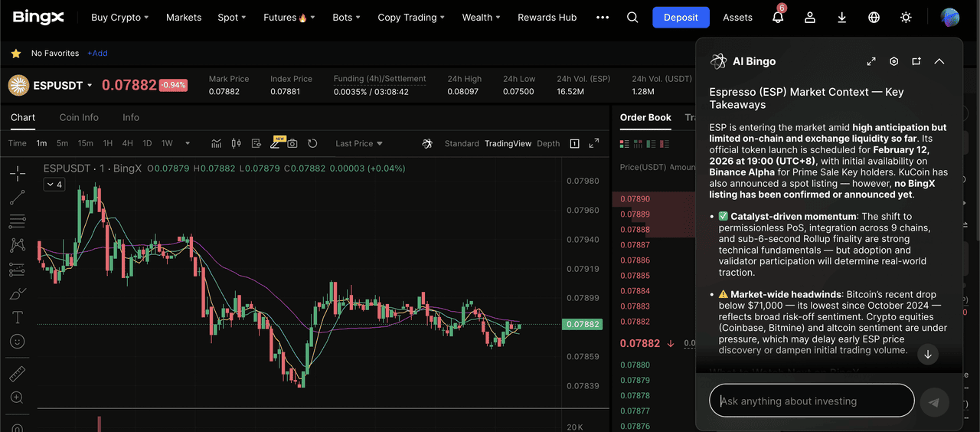Screen dimensions: 980x432
Task: Open the Last Price dropdown
Action: (x=358, y=143)
